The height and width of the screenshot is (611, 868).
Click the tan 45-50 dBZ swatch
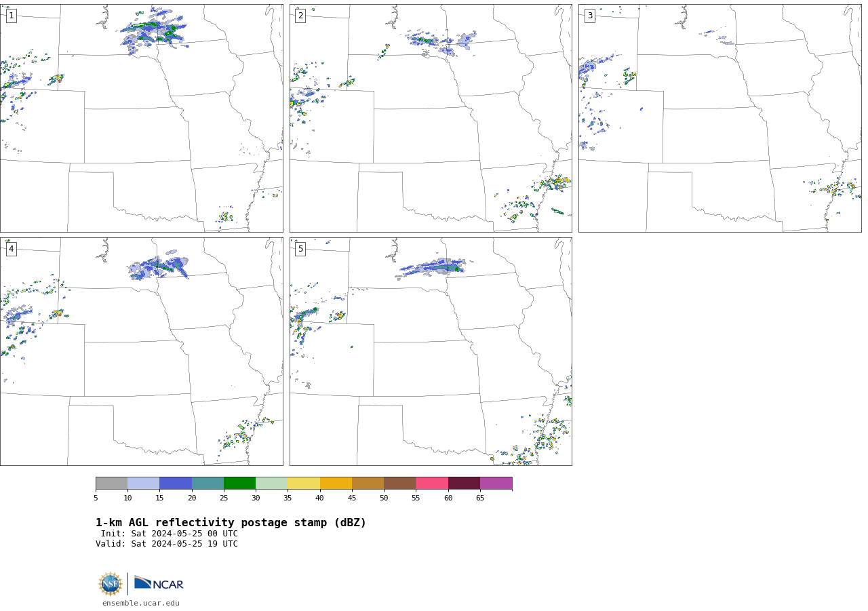pyautogui.click(x=368, y=483)
